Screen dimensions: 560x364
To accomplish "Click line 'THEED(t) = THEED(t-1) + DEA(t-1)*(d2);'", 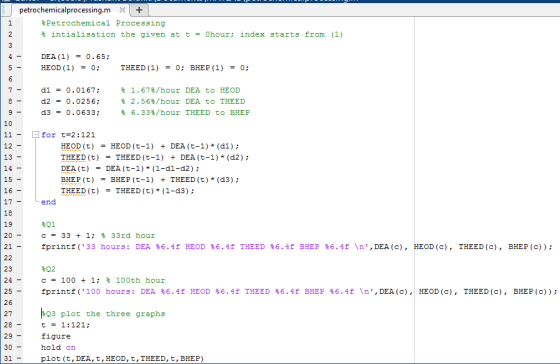I will 155,157.
